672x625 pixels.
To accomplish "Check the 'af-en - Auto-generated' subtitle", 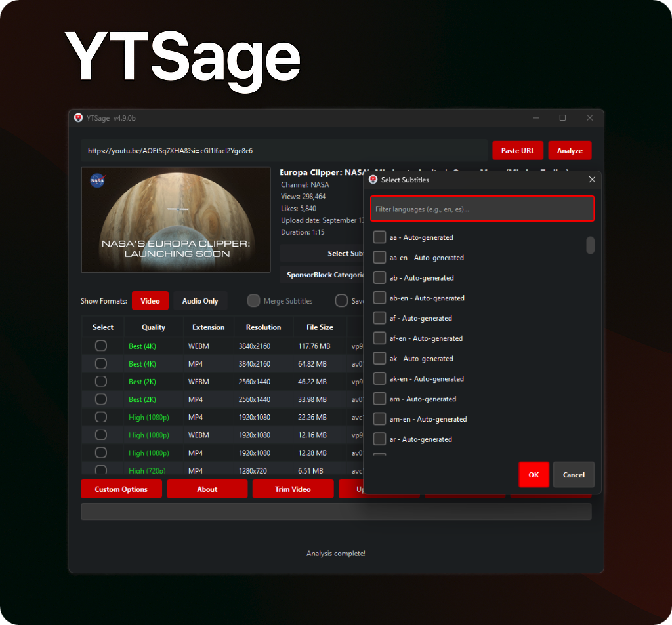I will [x=379, y=338].
